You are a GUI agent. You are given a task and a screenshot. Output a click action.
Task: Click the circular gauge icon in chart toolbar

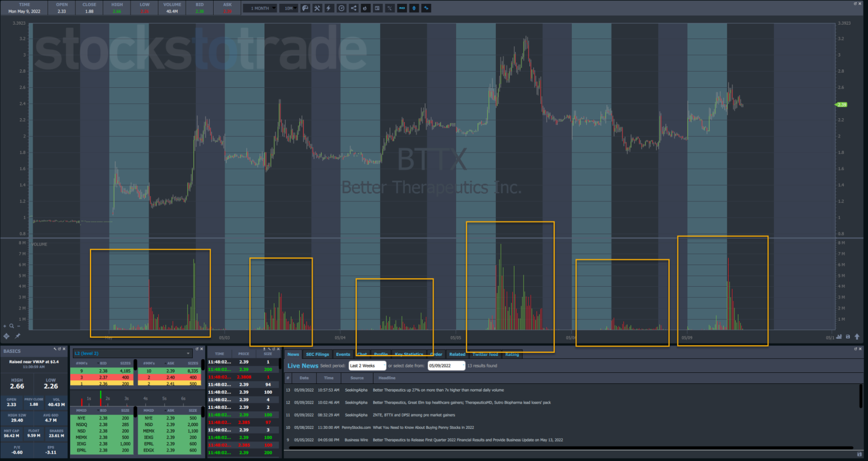(x=342, y=8)
